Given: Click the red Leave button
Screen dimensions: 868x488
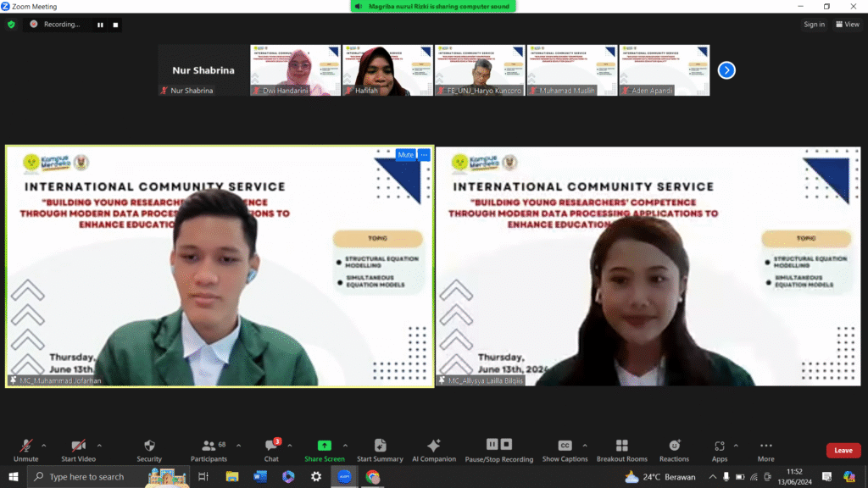Looking at the screenshot, I should [843, 451].
